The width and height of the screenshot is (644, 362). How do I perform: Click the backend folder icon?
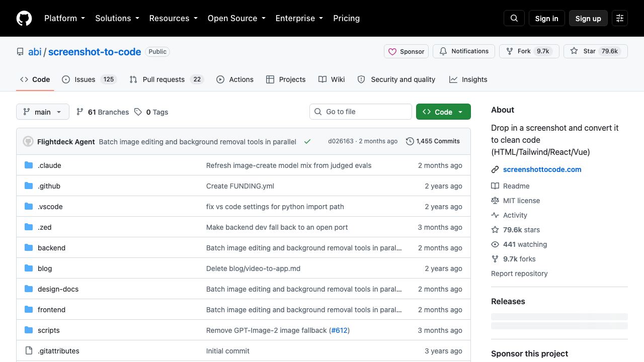tap(29, 248)
